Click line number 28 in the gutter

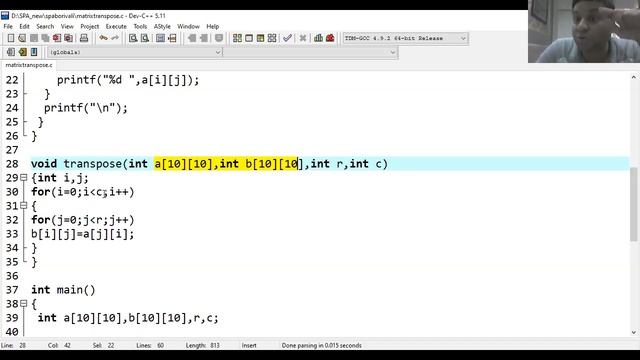tap(12, 164)
